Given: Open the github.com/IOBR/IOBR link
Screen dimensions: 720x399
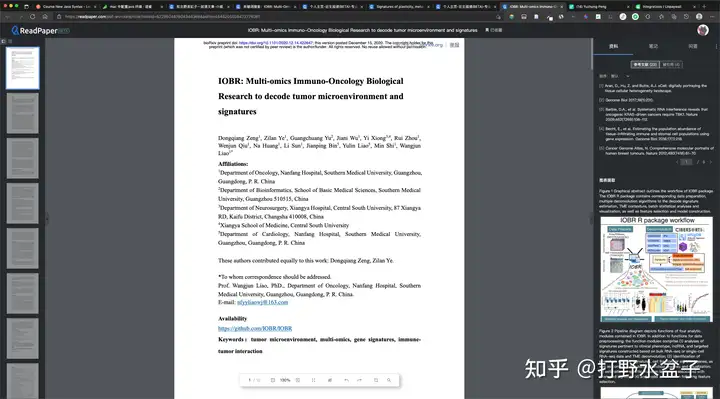Looking at the screenshot, I should pyautogui.click(x=255, y=328).
